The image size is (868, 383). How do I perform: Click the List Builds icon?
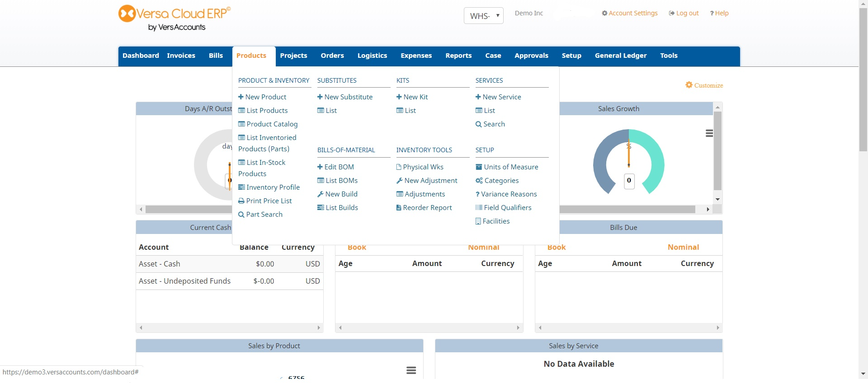point(321,207)
